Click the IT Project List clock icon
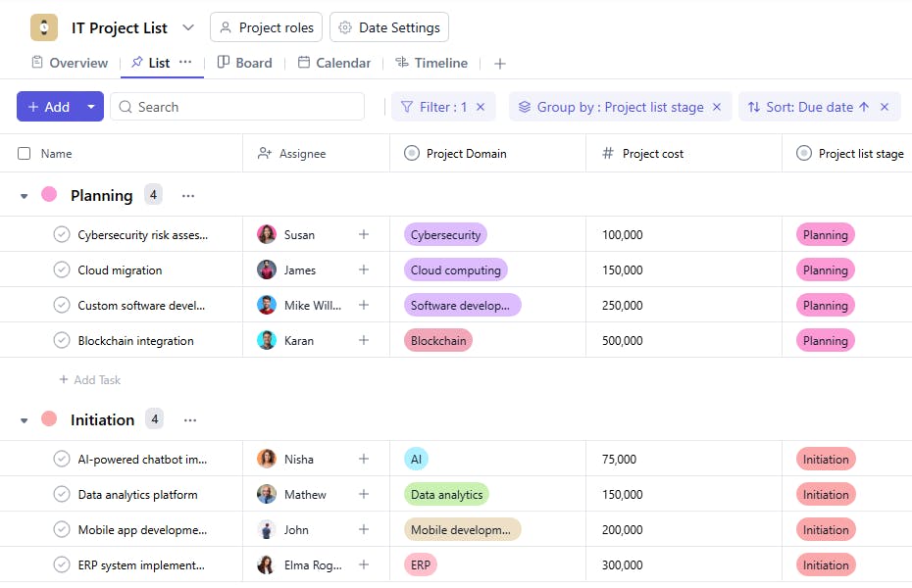 pos(44,27)
